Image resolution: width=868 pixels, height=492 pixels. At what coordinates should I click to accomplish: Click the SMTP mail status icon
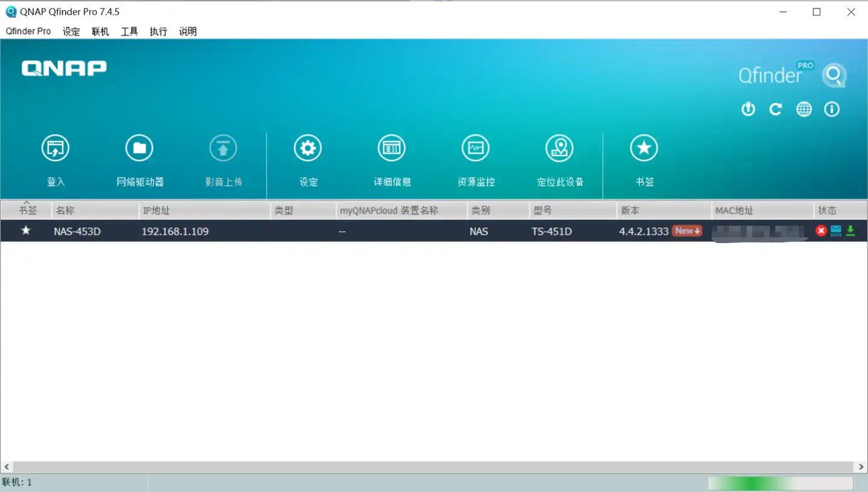[835, 231]
